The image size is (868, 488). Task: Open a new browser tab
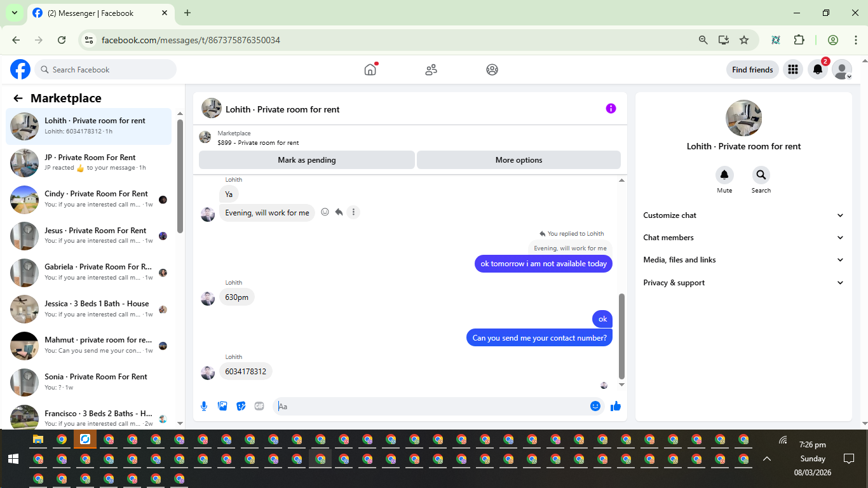tap(187, 13)
